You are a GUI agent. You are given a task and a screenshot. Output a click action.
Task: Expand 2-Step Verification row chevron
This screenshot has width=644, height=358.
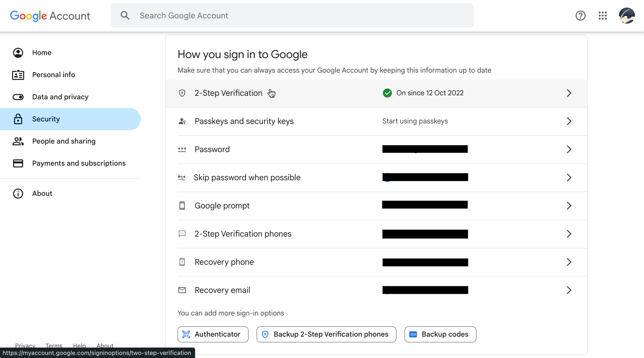click(569, 93)
